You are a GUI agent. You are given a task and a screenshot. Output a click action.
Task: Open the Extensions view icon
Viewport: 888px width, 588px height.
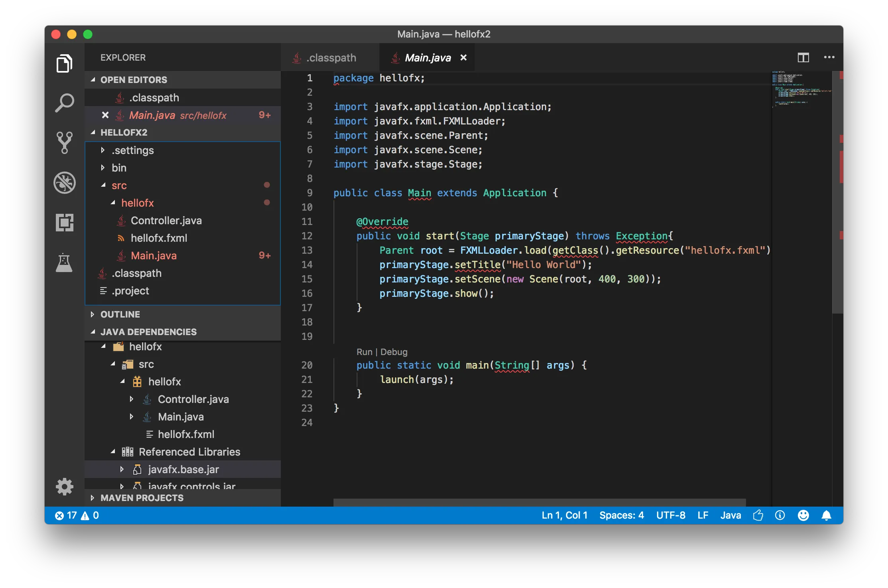64,223
